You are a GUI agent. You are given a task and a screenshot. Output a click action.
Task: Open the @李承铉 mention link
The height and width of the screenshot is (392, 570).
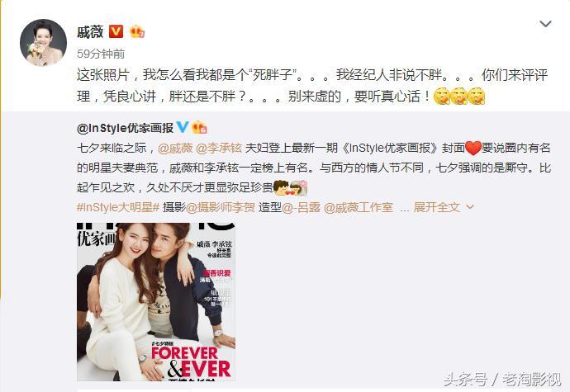coord(218,148)
